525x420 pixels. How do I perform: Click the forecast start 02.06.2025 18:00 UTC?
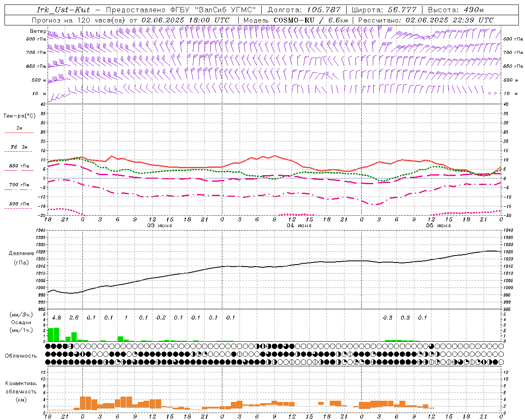click(x=185, y=20)
